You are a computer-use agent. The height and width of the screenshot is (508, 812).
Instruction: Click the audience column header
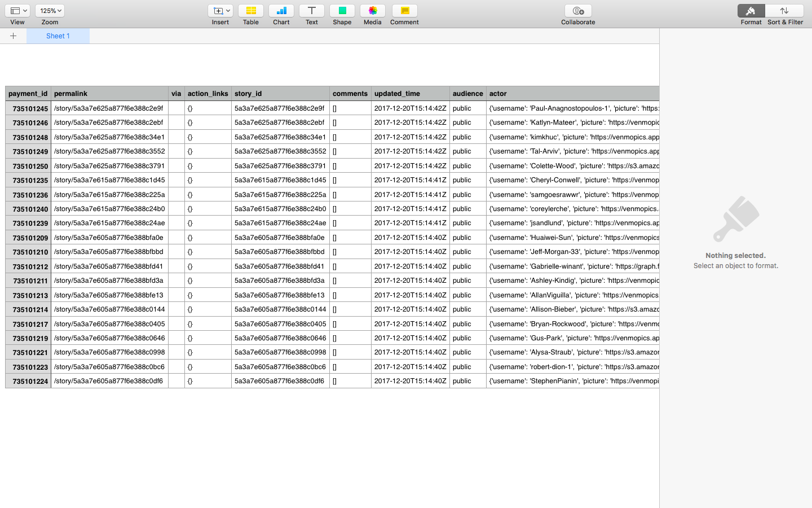pyautogui.click(x=467, y=93)
